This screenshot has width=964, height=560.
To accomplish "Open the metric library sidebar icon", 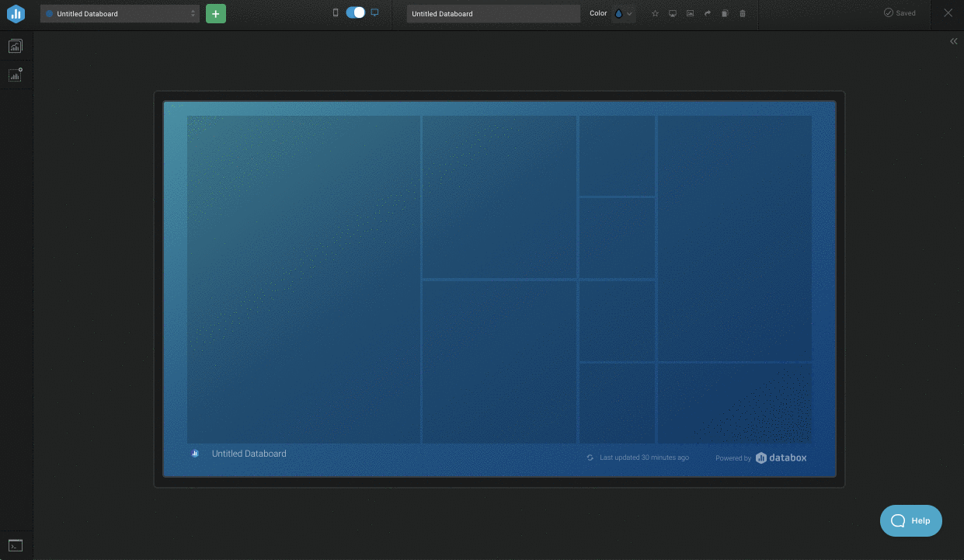I will coord(16,75).
